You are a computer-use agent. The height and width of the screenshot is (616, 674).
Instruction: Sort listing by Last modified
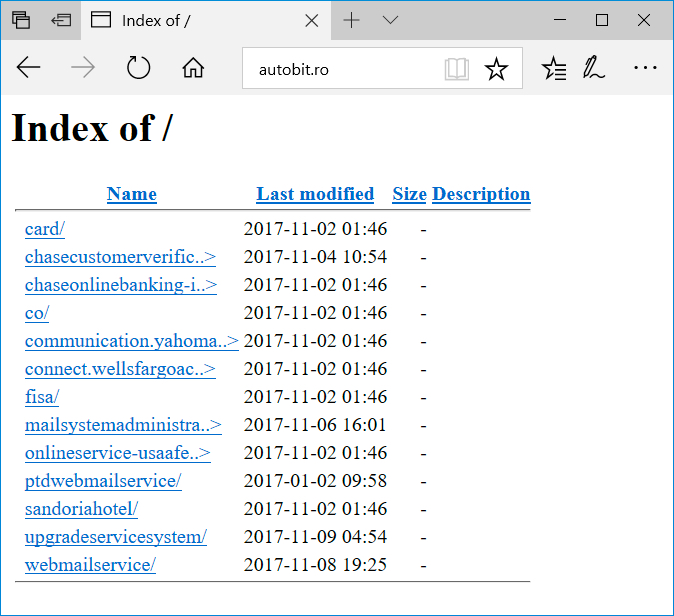(x=315, y=194)
